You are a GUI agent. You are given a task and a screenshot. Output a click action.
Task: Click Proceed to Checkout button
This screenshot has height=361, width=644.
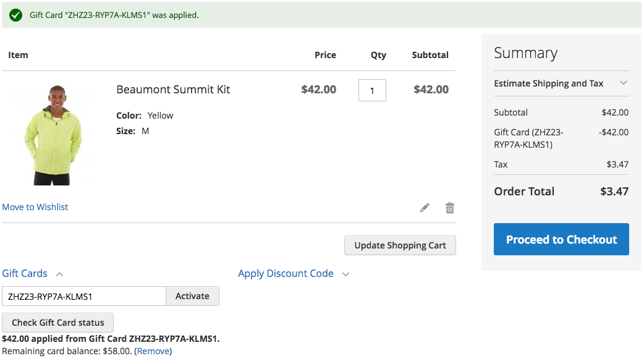coord(561,239)
